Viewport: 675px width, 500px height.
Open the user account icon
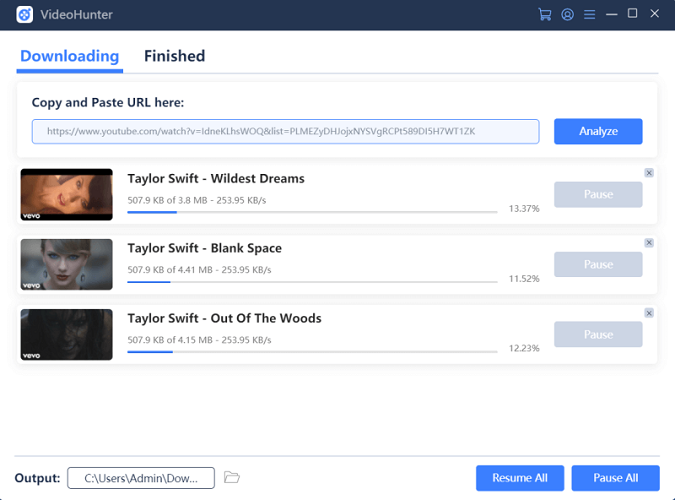[567, 14]
